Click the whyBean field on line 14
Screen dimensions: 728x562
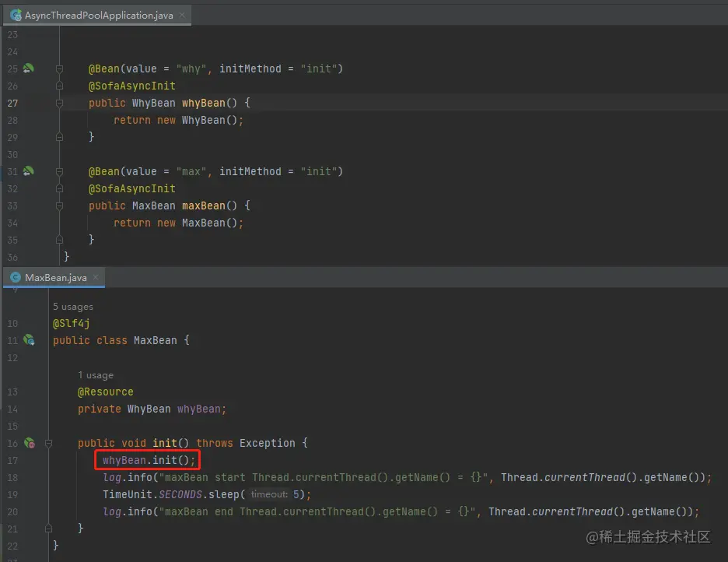coord(198,409)
